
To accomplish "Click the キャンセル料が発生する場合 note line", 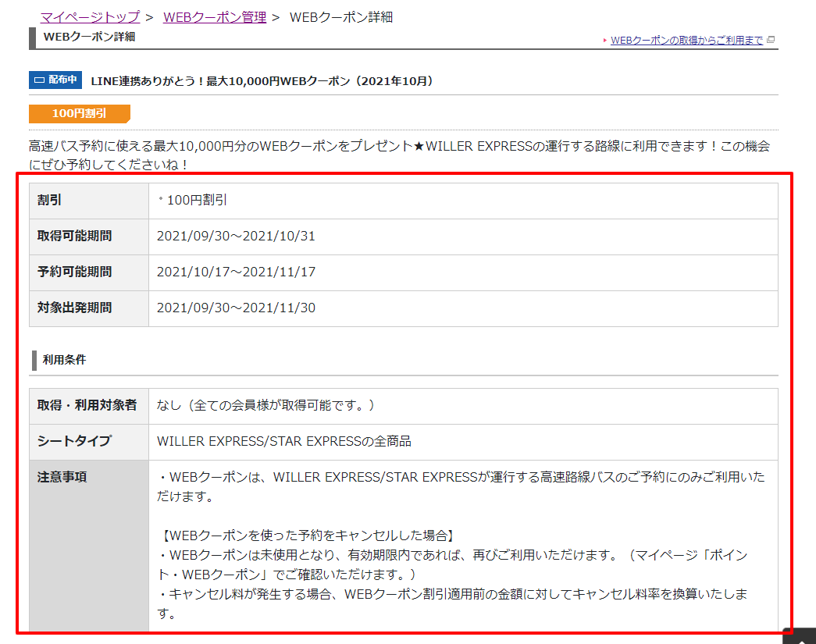I will click(452, 604).
